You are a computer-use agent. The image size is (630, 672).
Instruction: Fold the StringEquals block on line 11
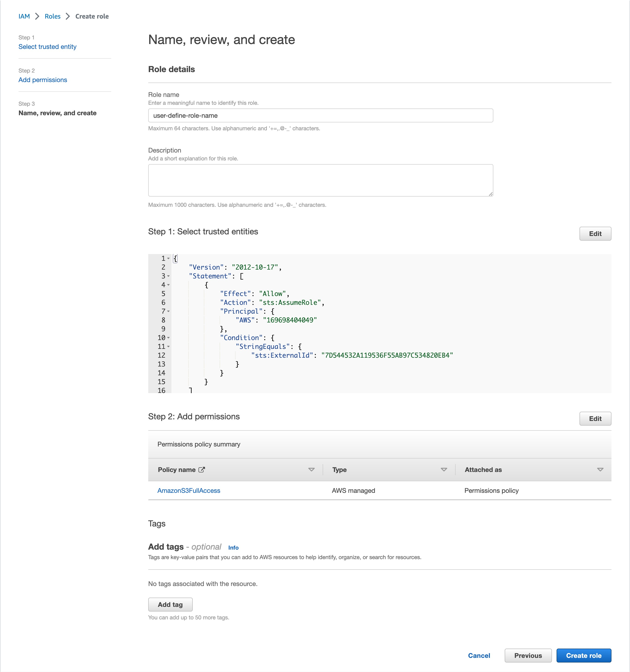click(169, 347)
